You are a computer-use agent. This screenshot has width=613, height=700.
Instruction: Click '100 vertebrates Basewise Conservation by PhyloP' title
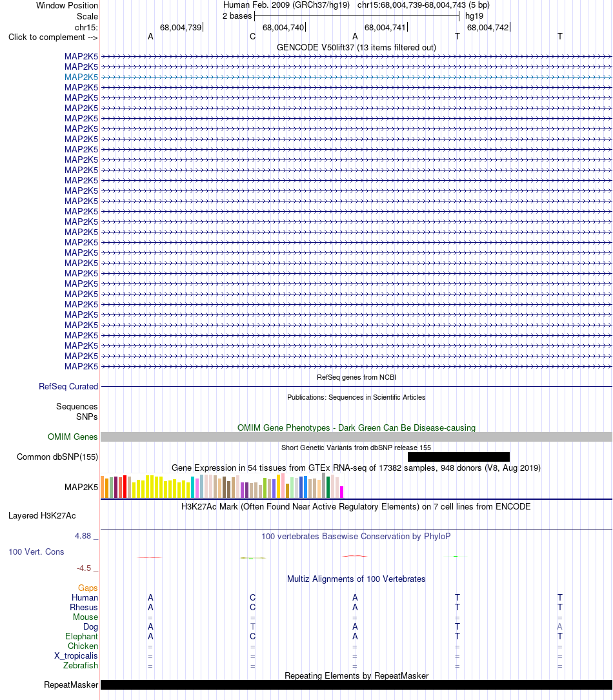(x=356, y=537)
